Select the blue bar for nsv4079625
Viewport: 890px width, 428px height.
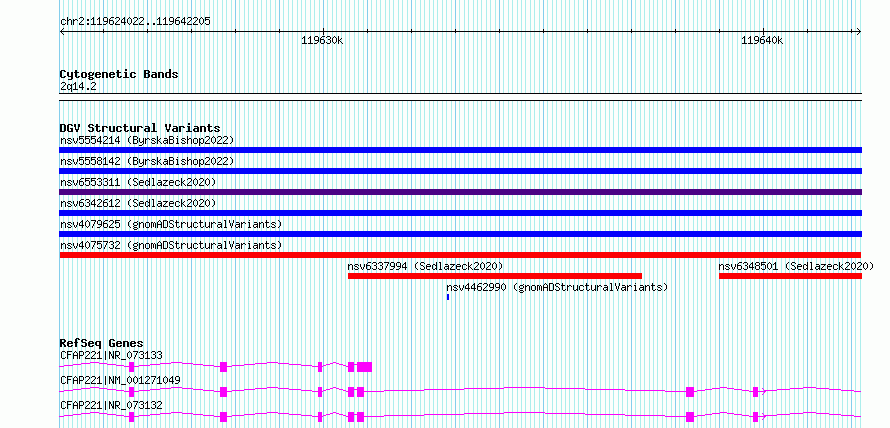pyautogui.click(x=461, y=234)
